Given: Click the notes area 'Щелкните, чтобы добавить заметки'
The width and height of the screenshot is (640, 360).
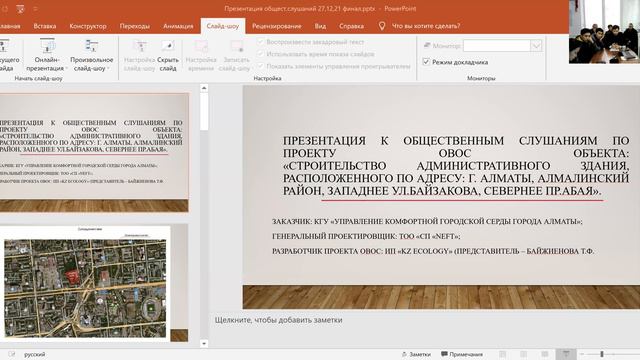Looking at the screenshot, I should [x=278, y=320].
